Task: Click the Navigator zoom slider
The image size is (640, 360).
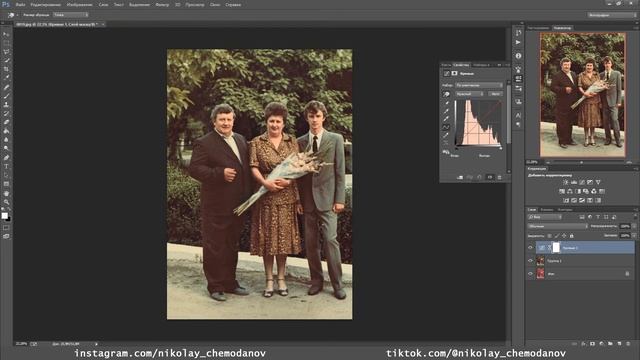Action: tap(582, 162)
